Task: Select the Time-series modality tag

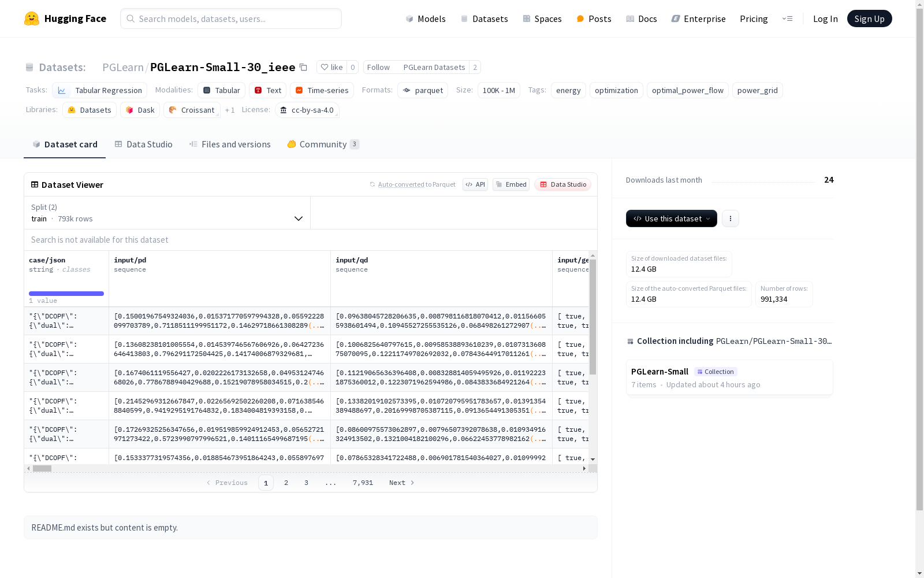Action: (322, 90)
